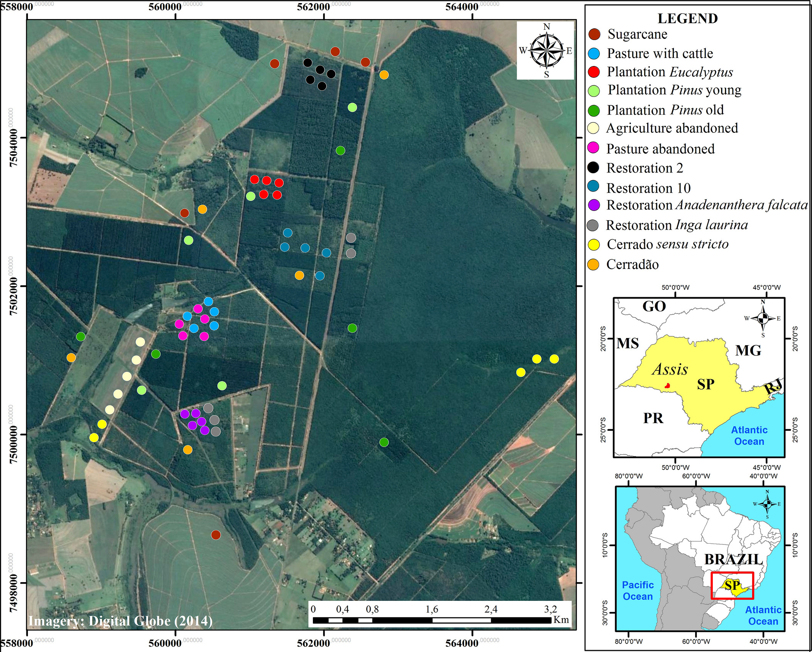Viewport: 812px width, 652px height.
Task: Click the main map compass rose
Action: tap(546, 50)
